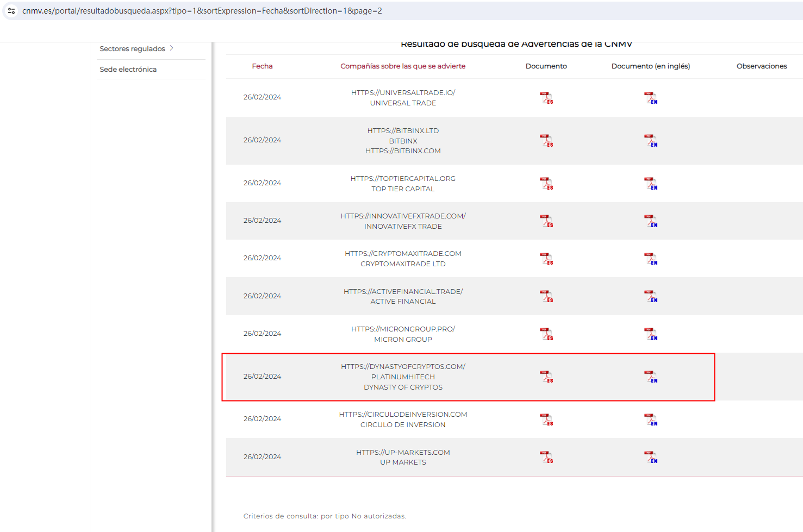Open English PDF for Dynasty of Cryptos

coord(651,377)
